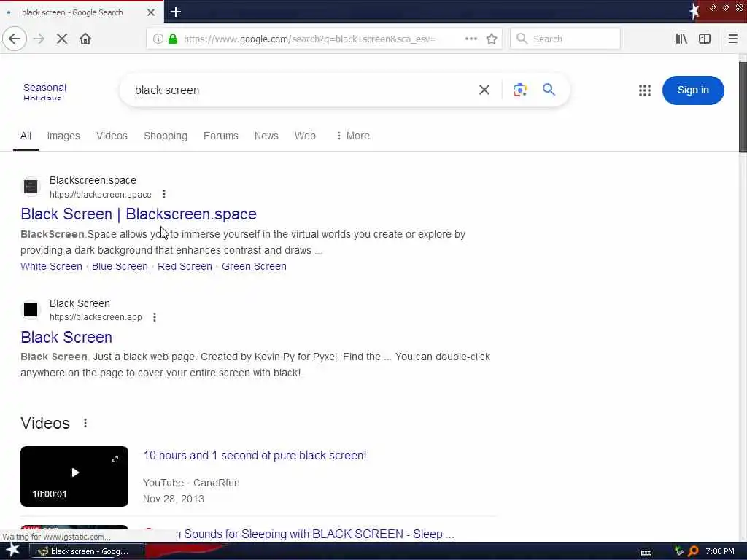Click the 7:00 PM clock
The width and height of the screenshot is (747, 560).
720,551
